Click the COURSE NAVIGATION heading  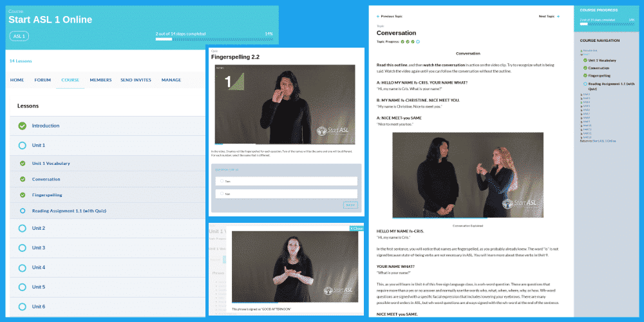tap(600, 41)
